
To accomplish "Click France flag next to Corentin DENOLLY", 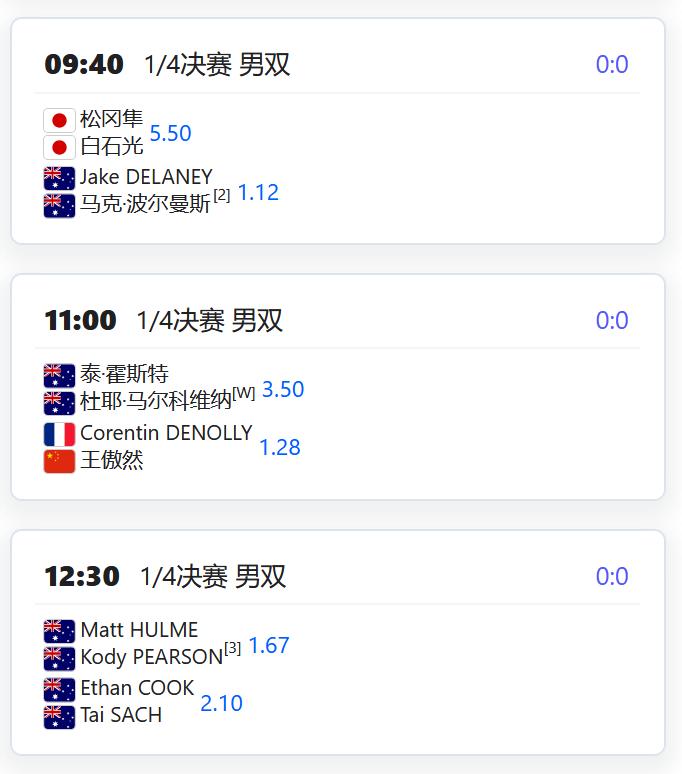I will pyautogui.click(x=59, y=434).
